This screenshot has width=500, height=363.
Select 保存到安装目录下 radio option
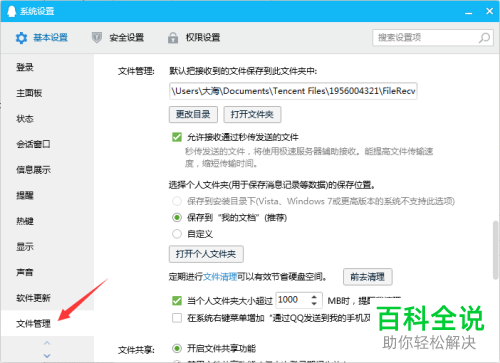coord(177,201)
